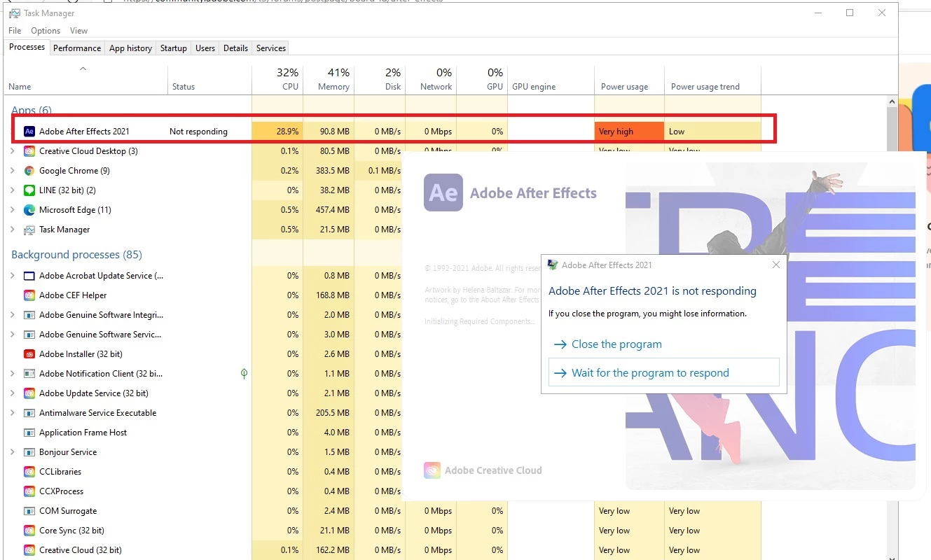Screen dimensions: 931x560
Task: Click the Ae logo on splash screen
Action: pyautogui.click(x=443, y=192)
